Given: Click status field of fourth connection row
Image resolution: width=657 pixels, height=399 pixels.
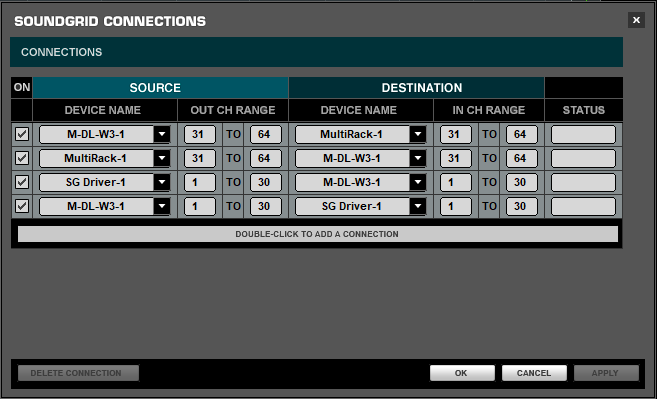Looking at the screenshot, I should pyautogui.click(x=583, y=206).
